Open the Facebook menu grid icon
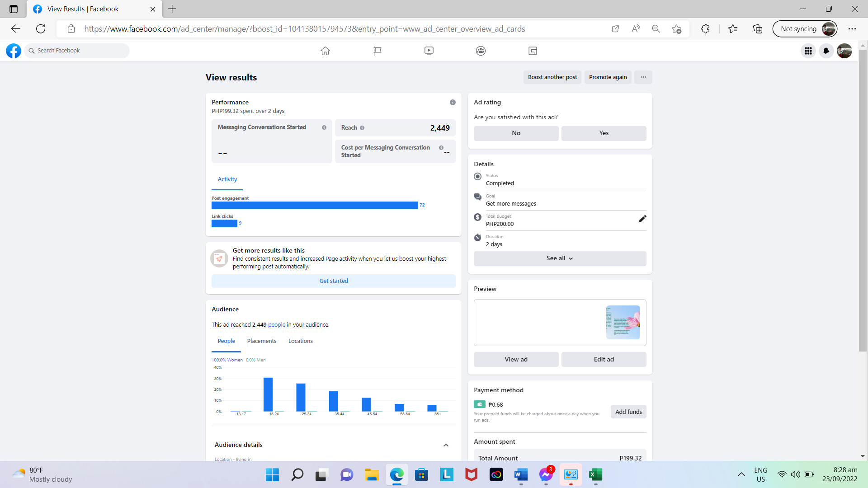Screen dimensions: 868x488 [808, 51]
